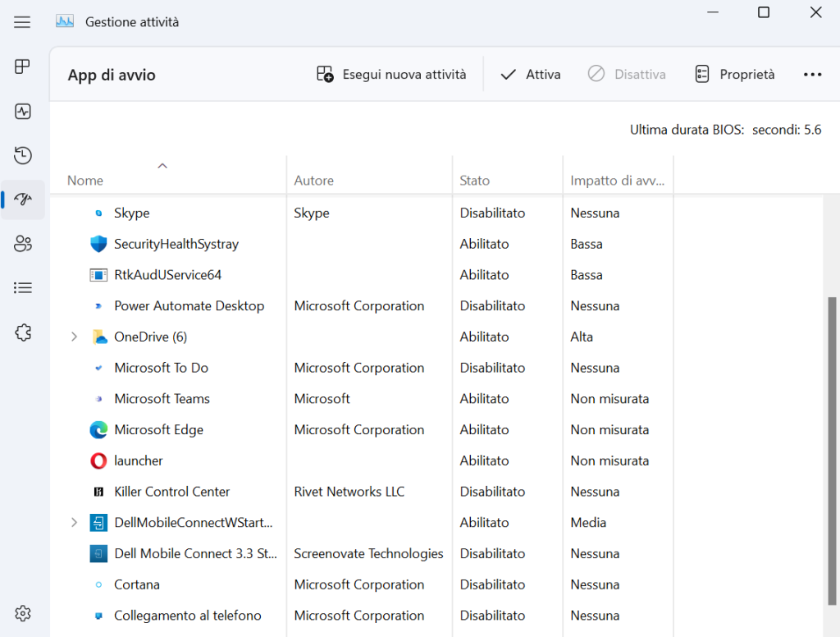Screen dimensions: 840x637
Task: Click the OneDrive folder cloud icon
Action: pyautogui.click(x=99, y=337)
